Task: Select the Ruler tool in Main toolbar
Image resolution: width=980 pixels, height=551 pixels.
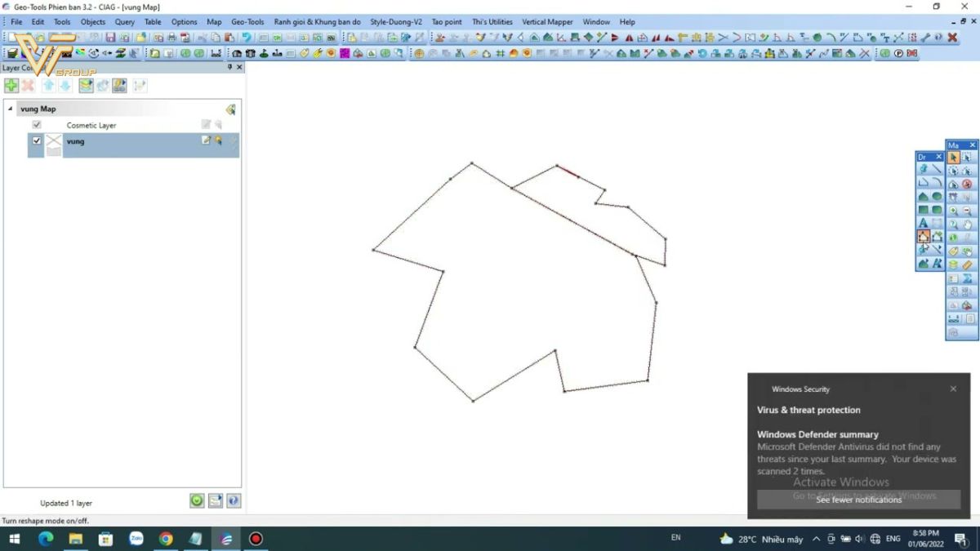Action: point(967,264)
